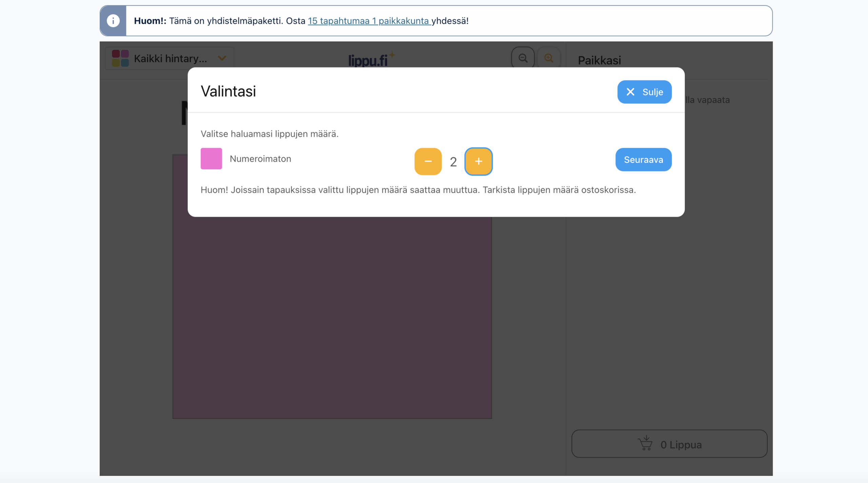Click the pink Numeroimaton color swatch
Image resolution: width=868 pixels, height=483 pixels.
211,158
